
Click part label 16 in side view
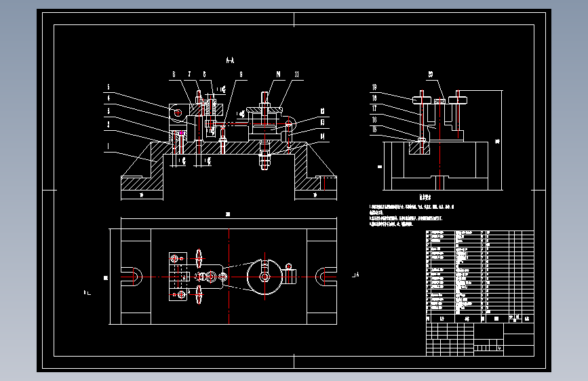[x=374, y=119]
